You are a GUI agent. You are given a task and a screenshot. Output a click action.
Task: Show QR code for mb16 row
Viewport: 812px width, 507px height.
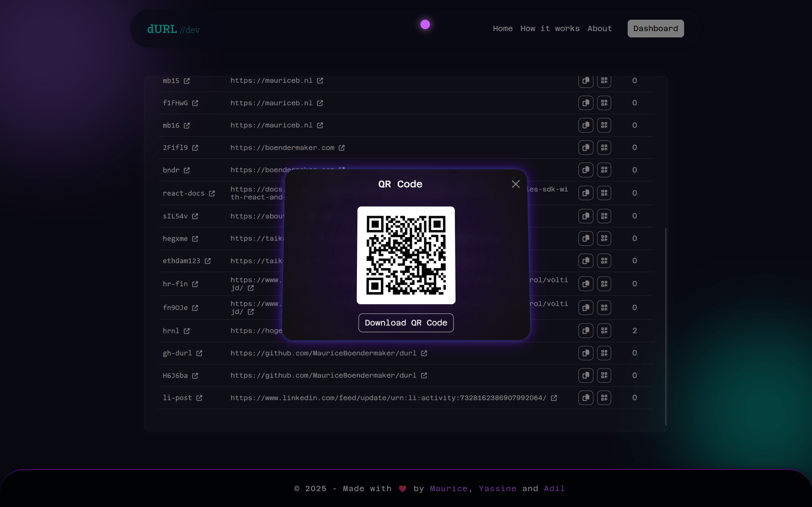click(604, 125)
